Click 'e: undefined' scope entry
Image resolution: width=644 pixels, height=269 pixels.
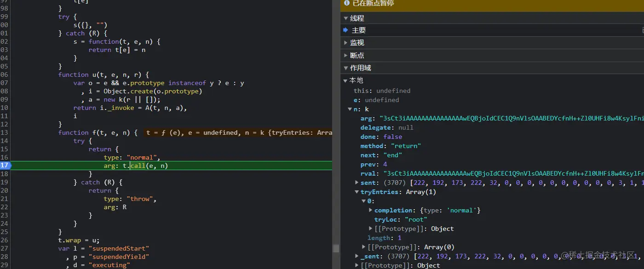click(376, 100)
